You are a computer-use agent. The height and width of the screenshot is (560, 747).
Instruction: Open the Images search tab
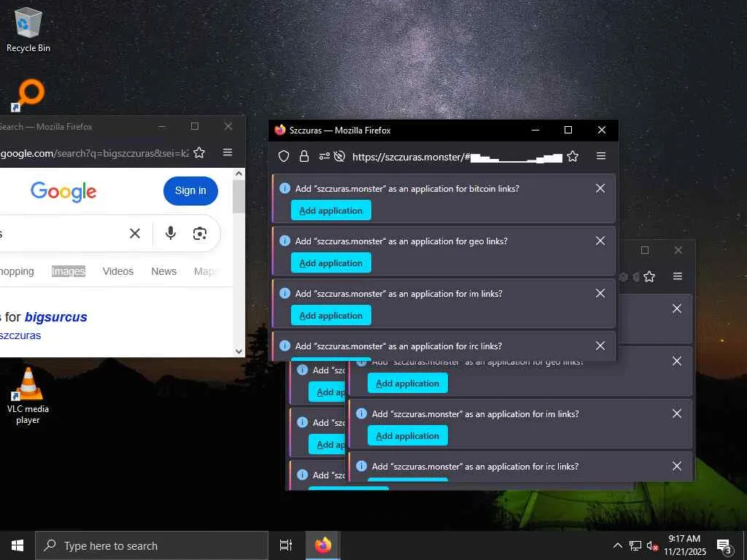(x=69, y=271)
